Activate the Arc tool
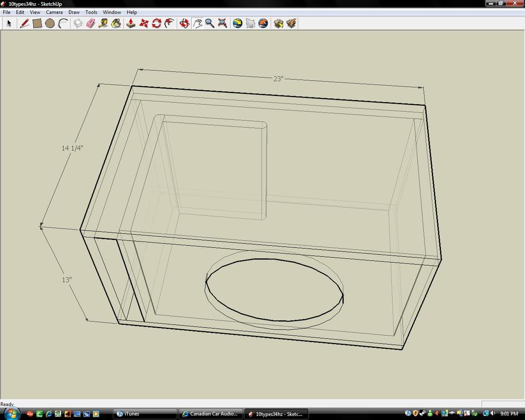This screenshot has height=420, width=525. (63, 24)
